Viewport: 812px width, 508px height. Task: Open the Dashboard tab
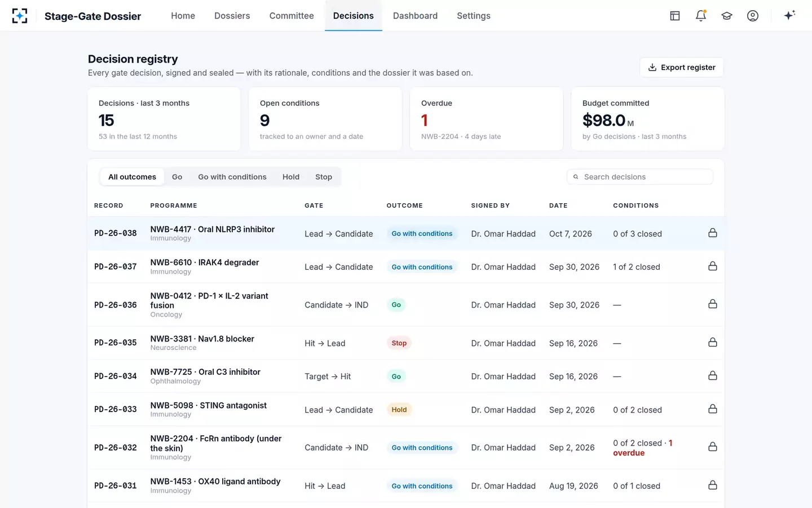tap(415, 16)
